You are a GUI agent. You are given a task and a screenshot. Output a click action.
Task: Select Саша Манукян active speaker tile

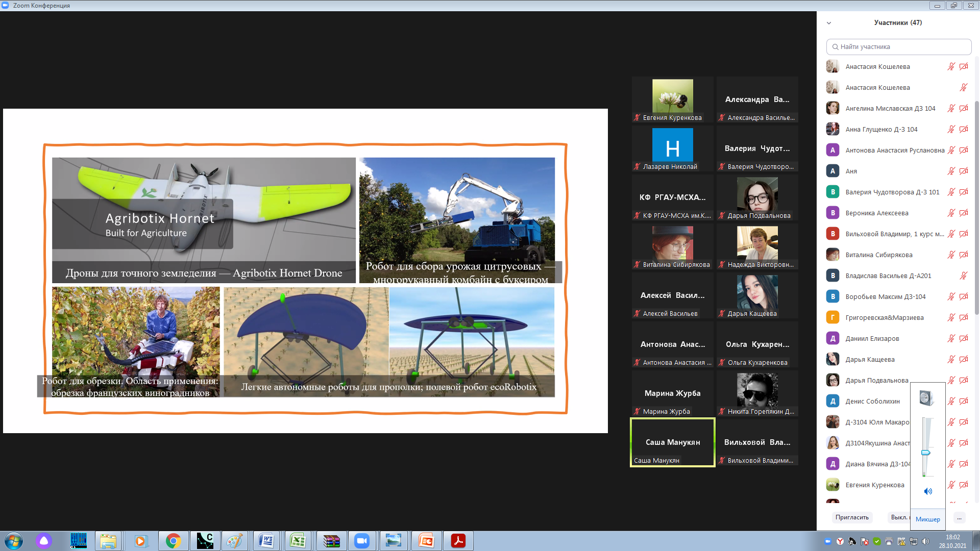[x=673, y=443]
